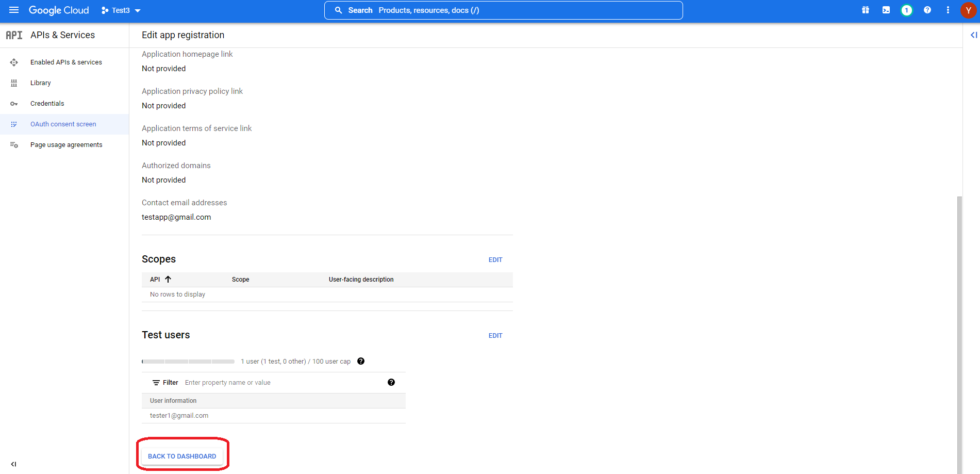Click the user account avatar Y

click(968, 10)
